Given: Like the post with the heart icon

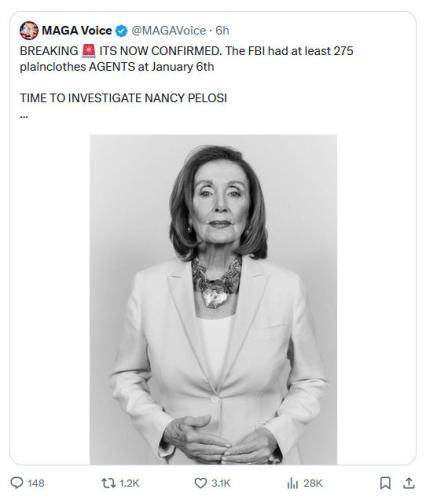Looking at the screenshot, I should [x=200, y=483].
